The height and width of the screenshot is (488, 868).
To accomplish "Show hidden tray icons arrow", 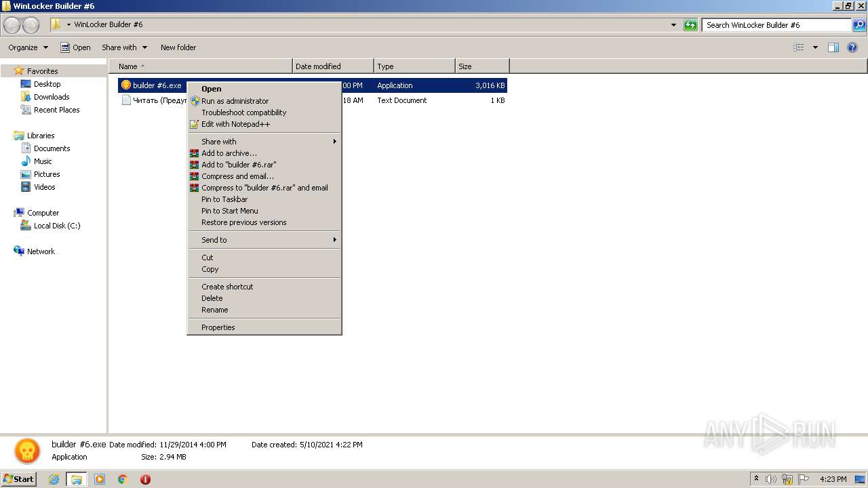I will pyautogui.click(x=756, y=479).
